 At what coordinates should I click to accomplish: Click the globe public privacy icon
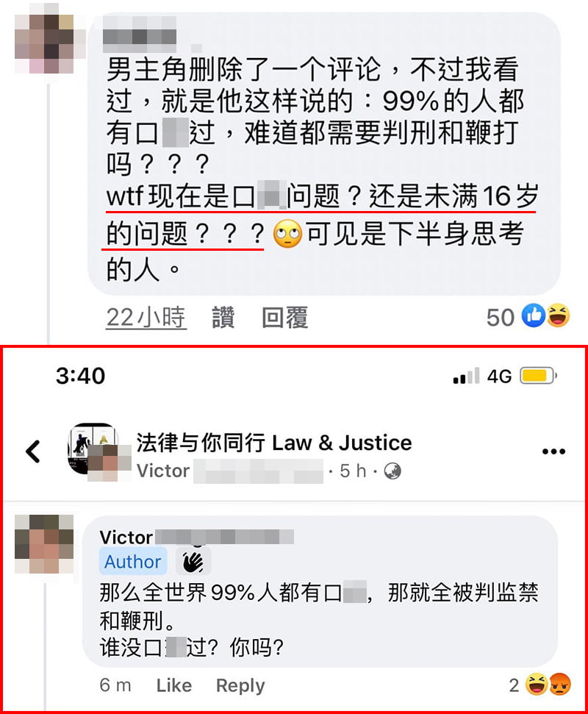392,471
